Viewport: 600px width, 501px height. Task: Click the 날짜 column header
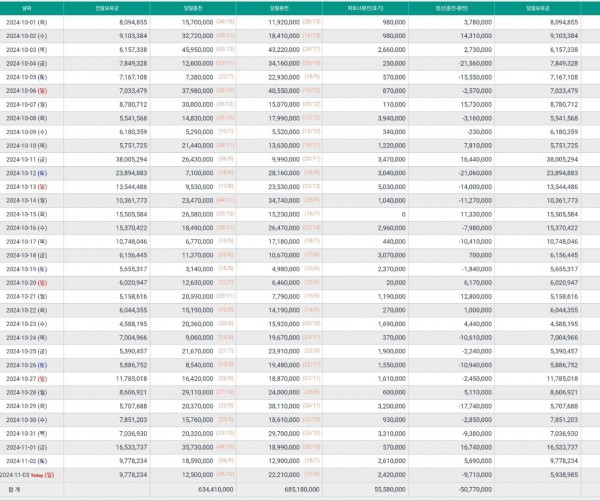point(36,6)
